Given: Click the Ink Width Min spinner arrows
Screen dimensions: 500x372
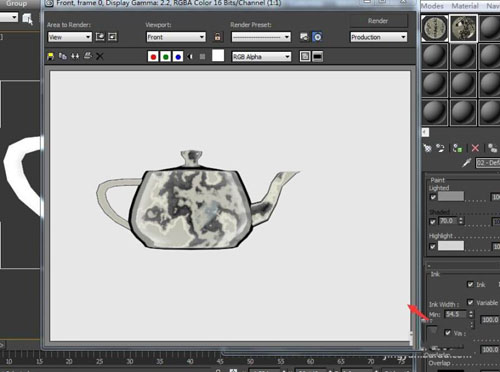Looking at the screenshot, I should pyautogui.click(x=471, y=314).
